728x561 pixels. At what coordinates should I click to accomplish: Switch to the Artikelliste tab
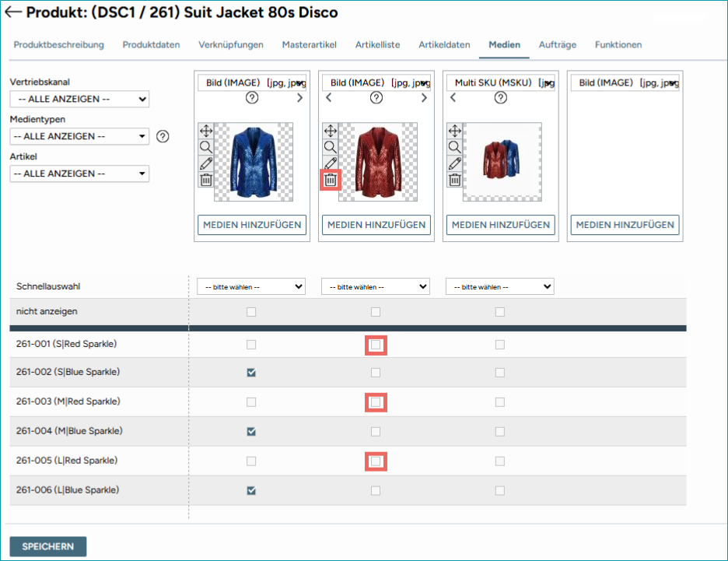pos(377,44)
